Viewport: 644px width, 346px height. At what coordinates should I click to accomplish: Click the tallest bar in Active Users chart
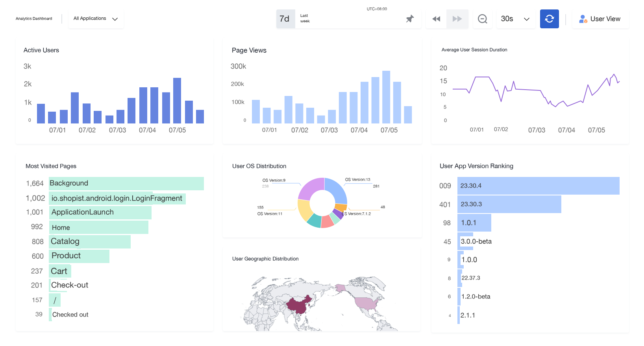pos(177,101)
